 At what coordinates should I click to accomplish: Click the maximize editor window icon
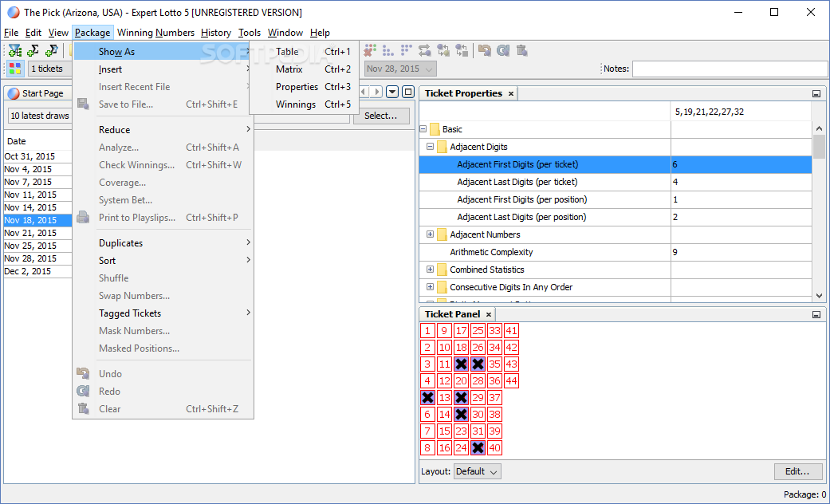407,93
